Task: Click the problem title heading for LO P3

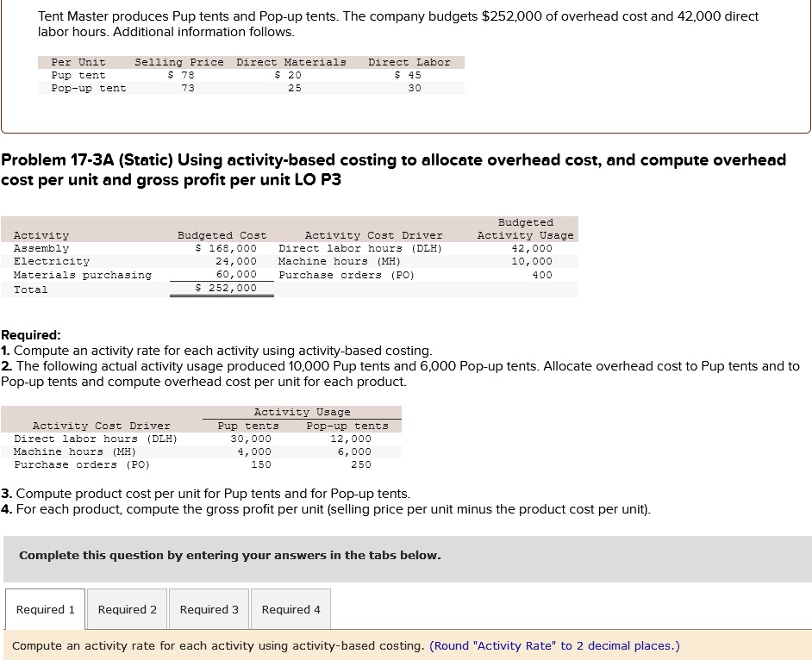Action: click(393, 170)
